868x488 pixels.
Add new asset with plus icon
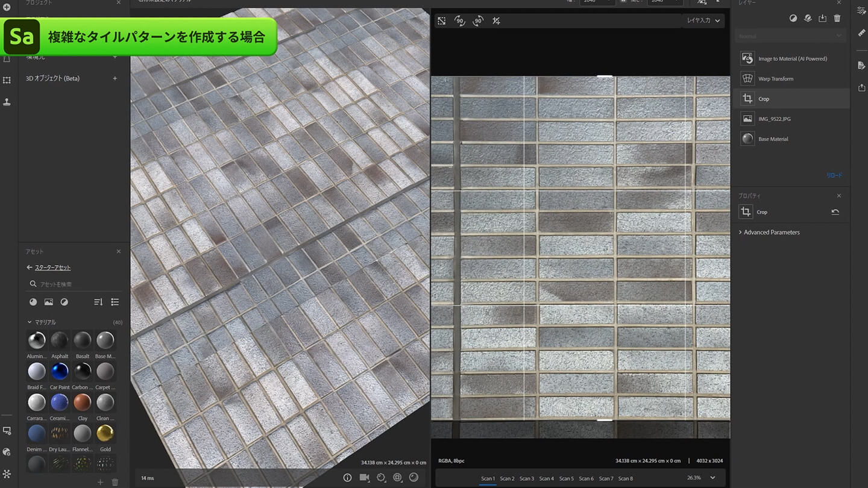pyautogui.click(x=100, y=483)
